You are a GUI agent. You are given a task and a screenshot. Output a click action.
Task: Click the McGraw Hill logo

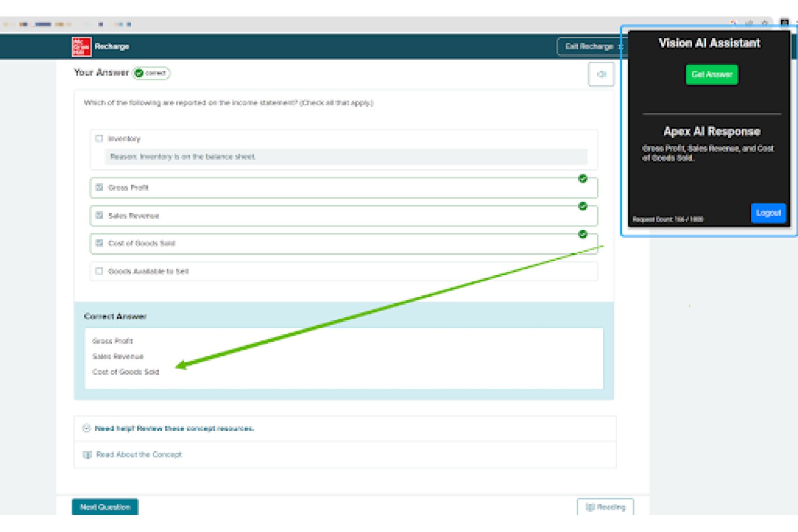pos(81,47)
